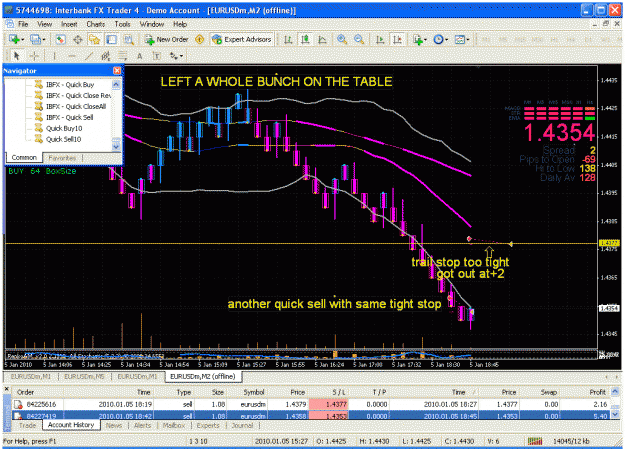The image size is (625, 449).
Task: Select the crosshair tool
Action: [x=34, y=56]
